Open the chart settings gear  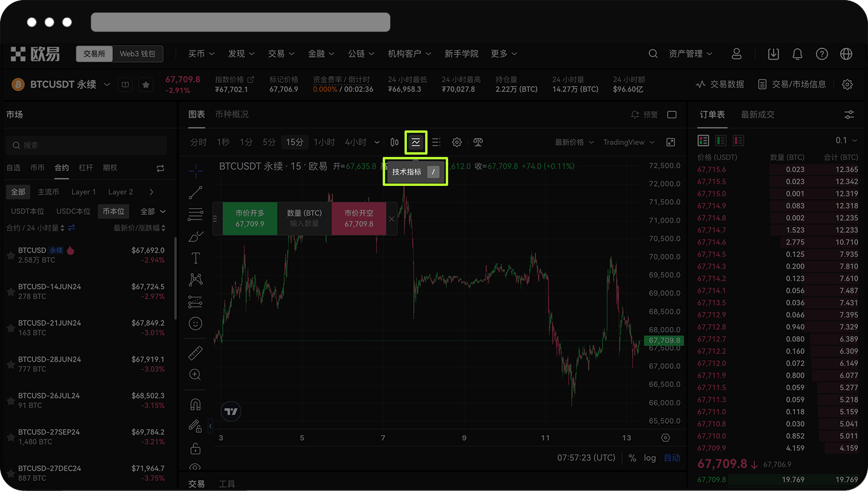[456, 142]
